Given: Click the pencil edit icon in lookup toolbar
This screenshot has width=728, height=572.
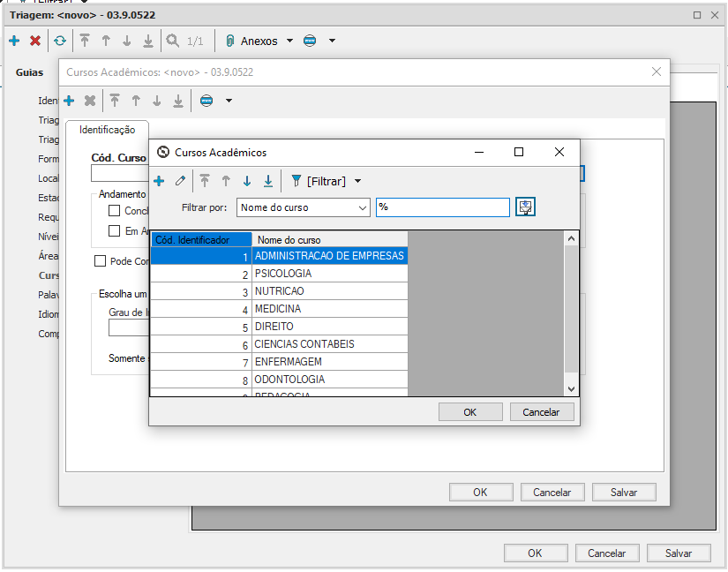Looking at the screenshot, I should (x=181, y=181).
